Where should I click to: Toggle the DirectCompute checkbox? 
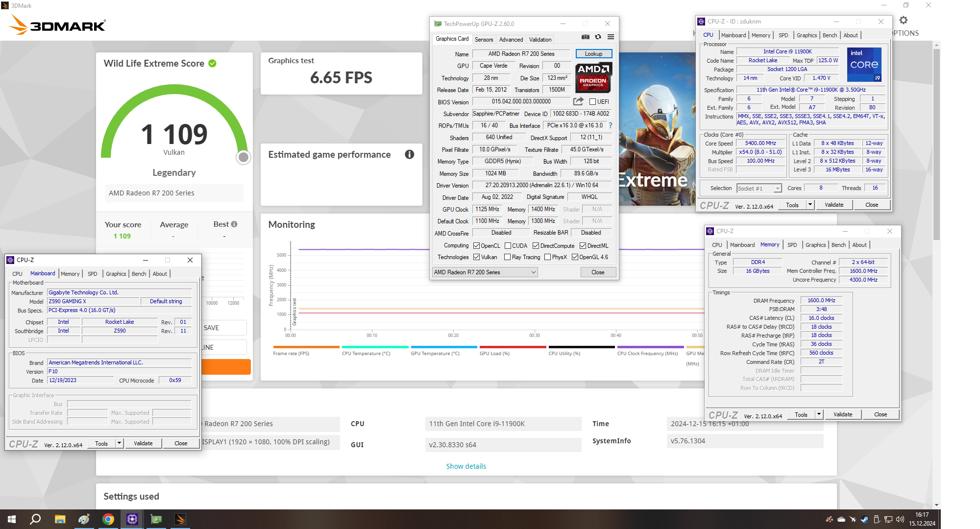click(536, 246)
